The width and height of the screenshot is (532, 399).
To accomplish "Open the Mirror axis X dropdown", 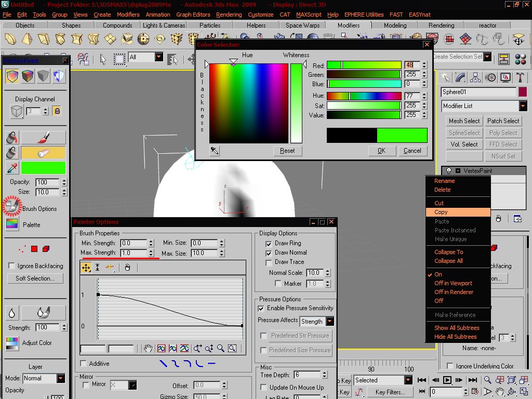I will pos(132,385).
